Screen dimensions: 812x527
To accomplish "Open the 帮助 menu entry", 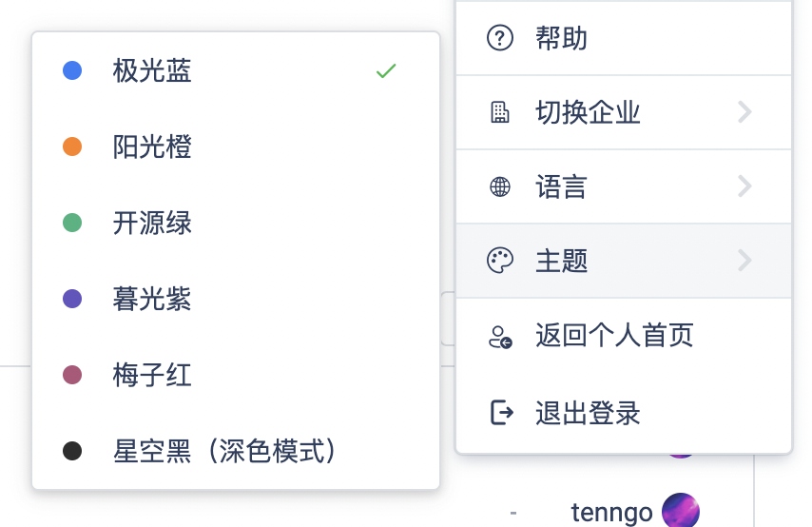I will [x=624, y=38].
